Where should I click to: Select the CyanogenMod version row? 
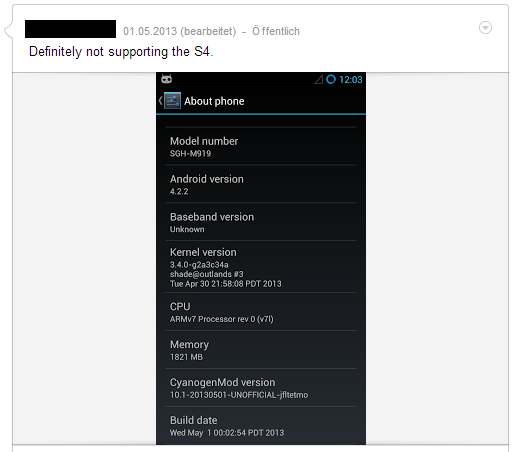[x=261, y=388]
